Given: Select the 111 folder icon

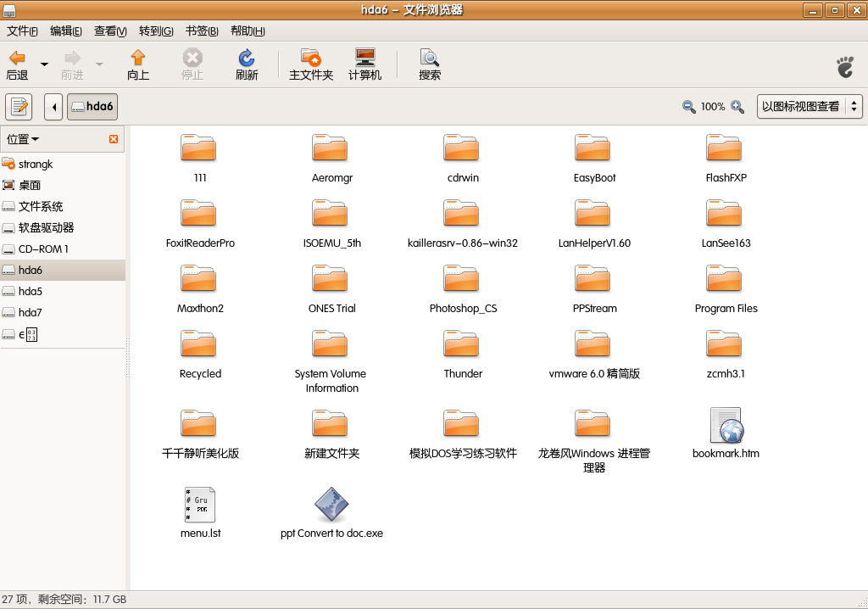Looking at the screenshot, I should 198,148.
